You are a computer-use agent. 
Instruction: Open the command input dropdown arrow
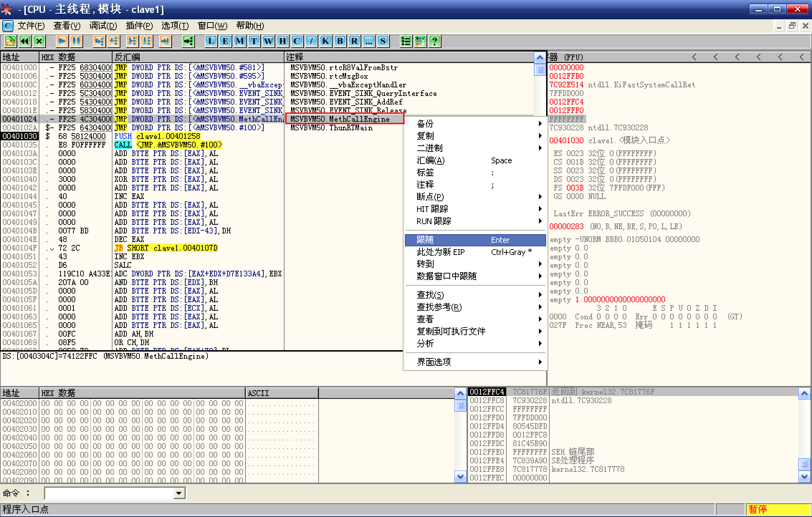click(x=179, y=493)
